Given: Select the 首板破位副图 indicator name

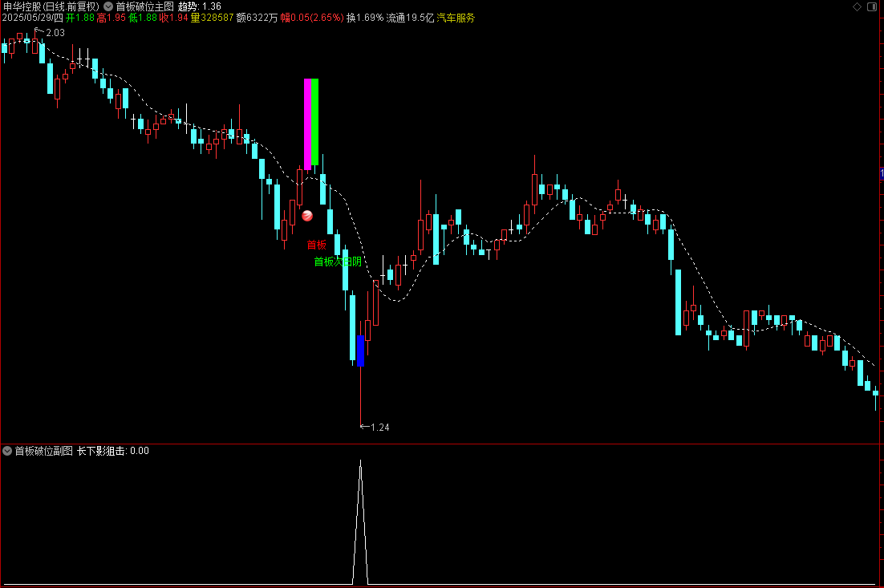Looking at the screenshot, I should [x=44, y=451].
